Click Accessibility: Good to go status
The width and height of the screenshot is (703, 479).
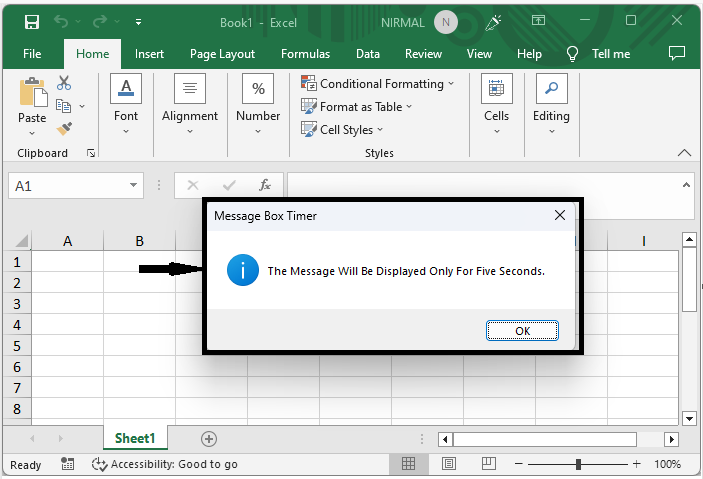(x=165, y=464)
